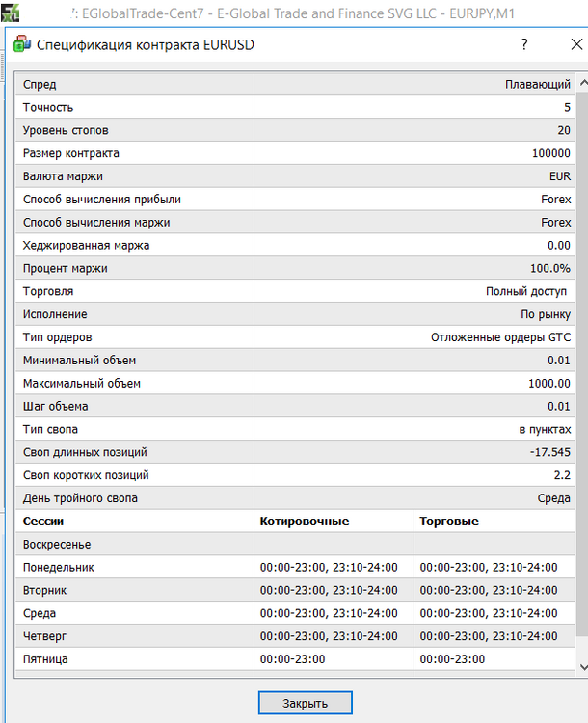Select the Спред row label
The width and height of the screenshot is (588, 723).
[x=40, y=85]
